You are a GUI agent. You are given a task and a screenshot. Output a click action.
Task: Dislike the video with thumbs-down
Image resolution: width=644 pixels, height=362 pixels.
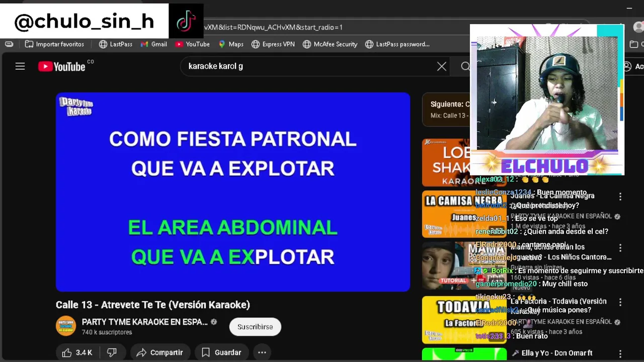[112, 352]
